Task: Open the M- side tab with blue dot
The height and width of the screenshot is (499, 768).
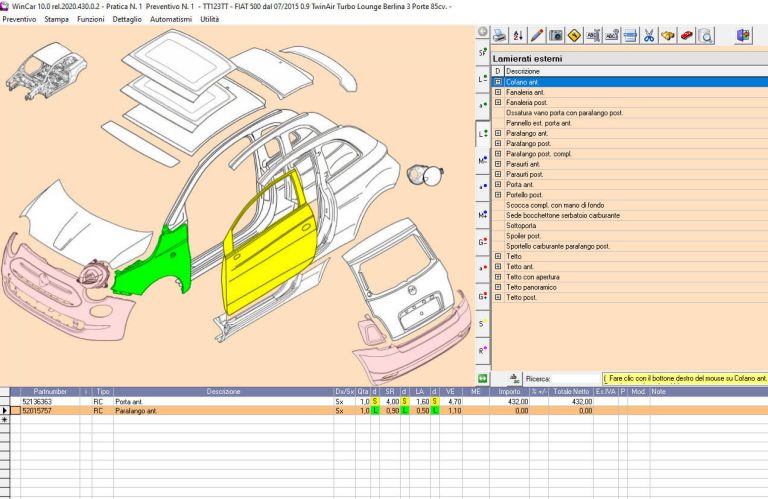Action: coord(483,160)
